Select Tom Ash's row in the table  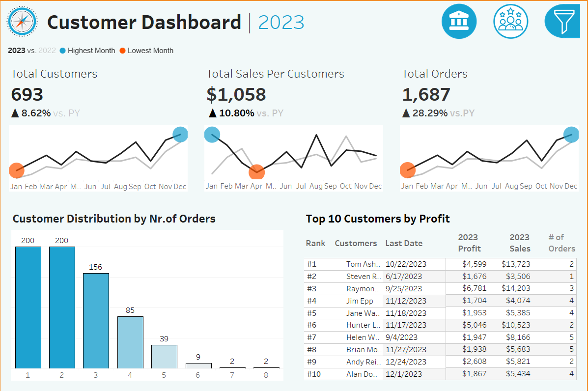click(364, 264)
